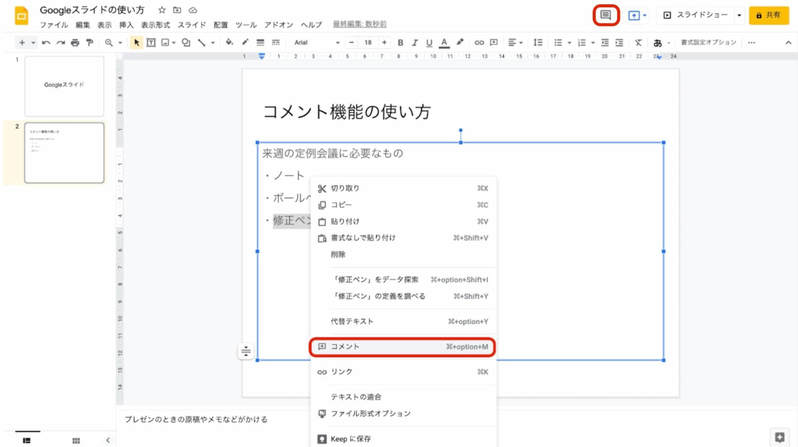798x447 pixels.
Task: Open the Arial font dropdown
Action: [317, 43]
